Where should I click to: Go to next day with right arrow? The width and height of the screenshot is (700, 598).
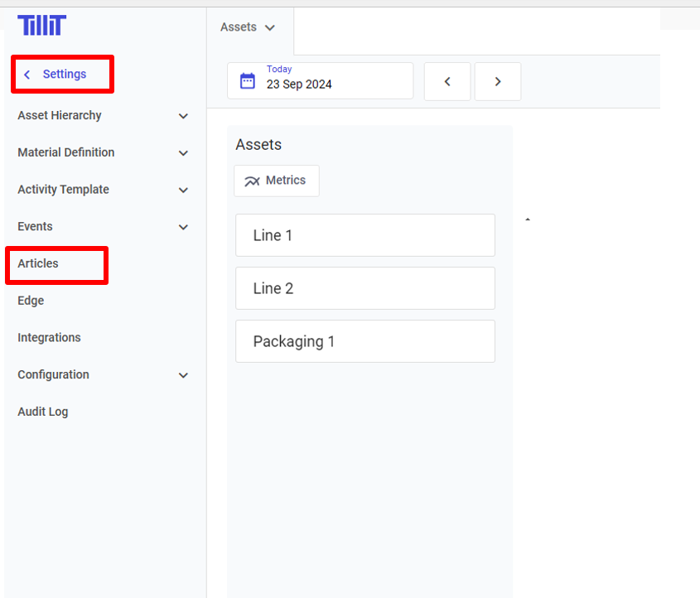tap(498, 81)
